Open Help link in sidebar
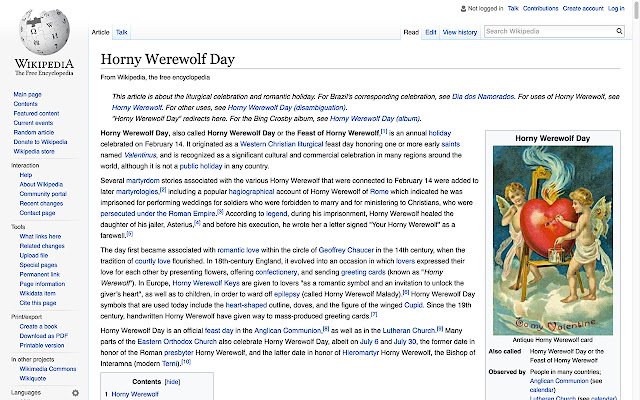The height and width of the screenshot is (400, 640). pyautogui.click(x=26, y=175)
